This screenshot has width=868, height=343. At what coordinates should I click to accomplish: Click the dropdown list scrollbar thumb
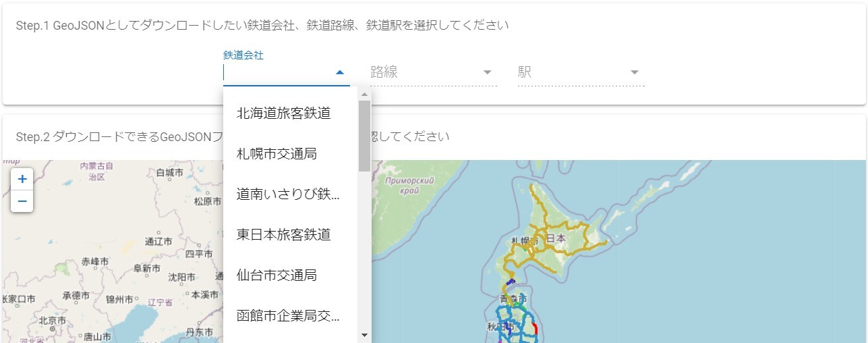pyautogui.click(x=364, y=136)
